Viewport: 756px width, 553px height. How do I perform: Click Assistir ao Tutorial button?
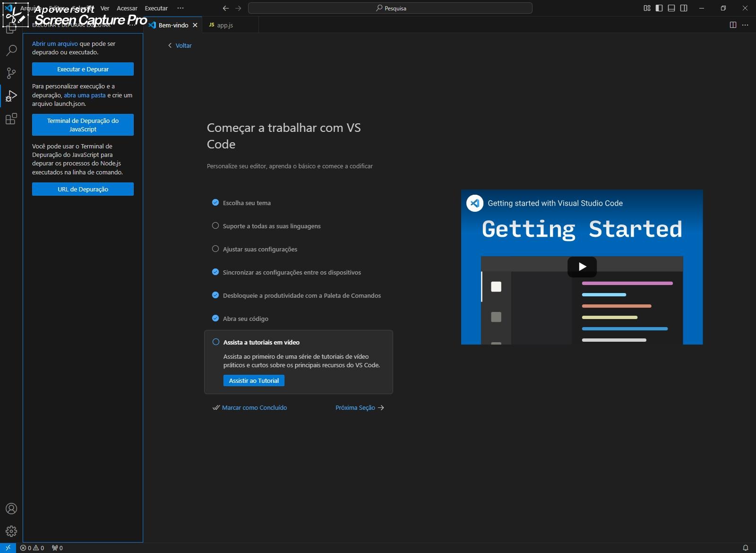(x=254, y=380)
